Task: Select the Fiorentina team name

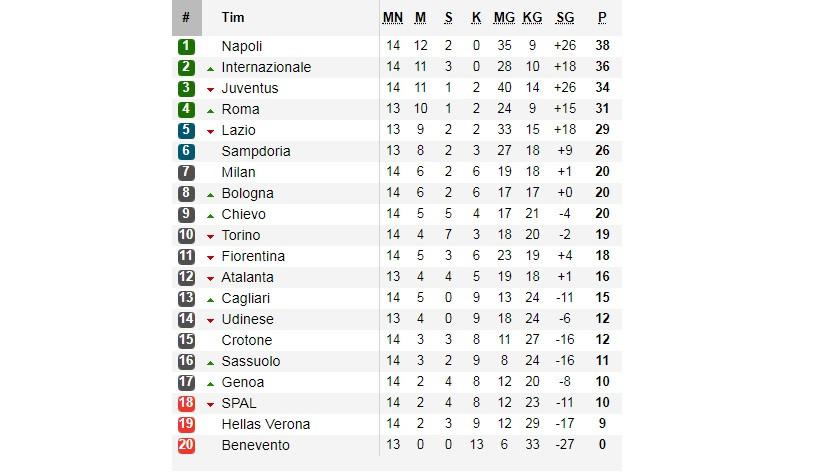Action: [253, 256]
